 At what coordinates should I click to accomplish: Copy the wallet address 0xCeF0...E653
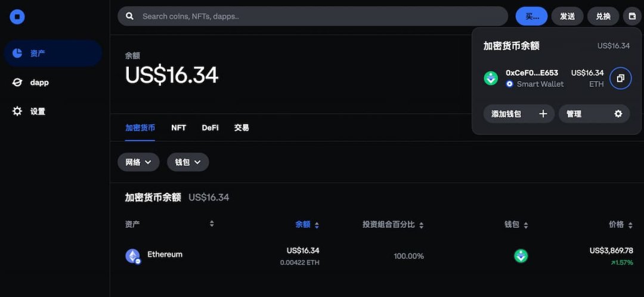[620, 78]
